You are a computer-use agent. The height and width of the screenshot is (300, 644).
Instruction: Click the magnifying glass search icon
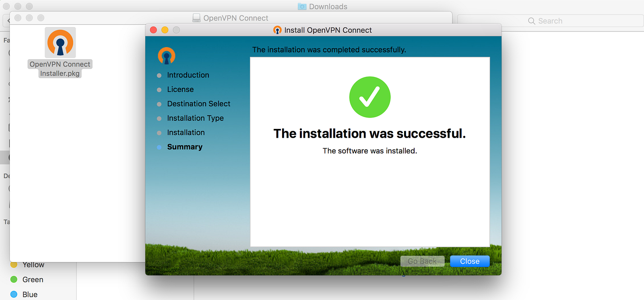point(532,21)
